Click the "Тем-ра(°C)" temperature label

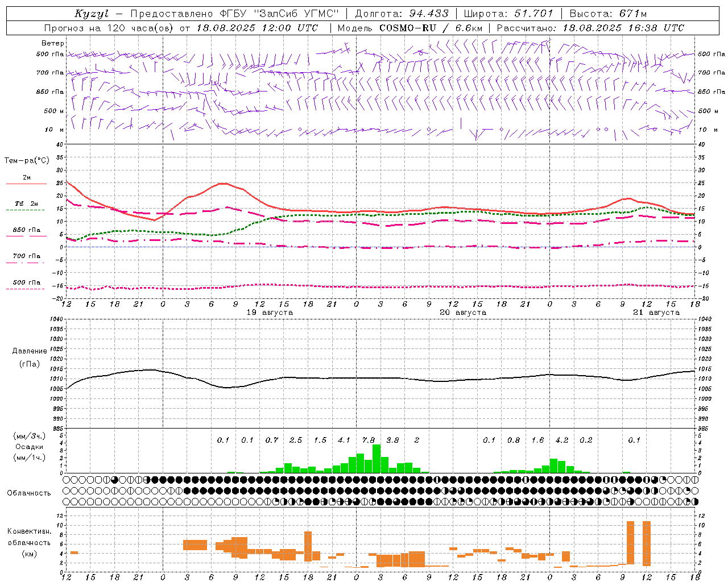27,161
